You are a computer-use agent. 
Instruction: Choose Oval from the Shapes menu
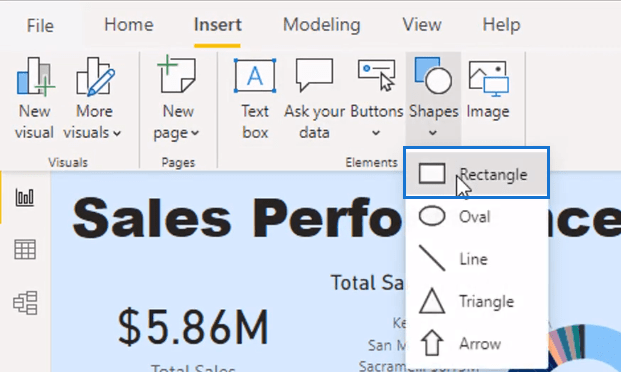[476, 216]
